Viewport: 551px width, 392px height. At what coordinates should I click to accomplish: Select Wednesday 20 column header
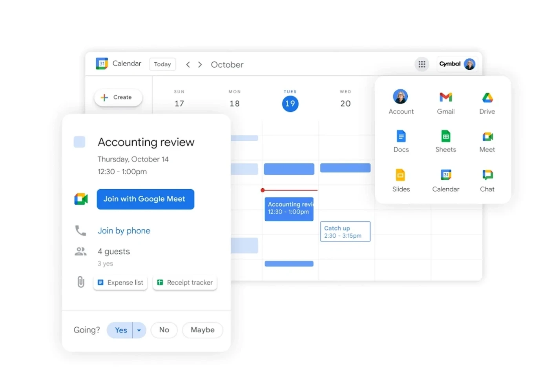[345, 99]
